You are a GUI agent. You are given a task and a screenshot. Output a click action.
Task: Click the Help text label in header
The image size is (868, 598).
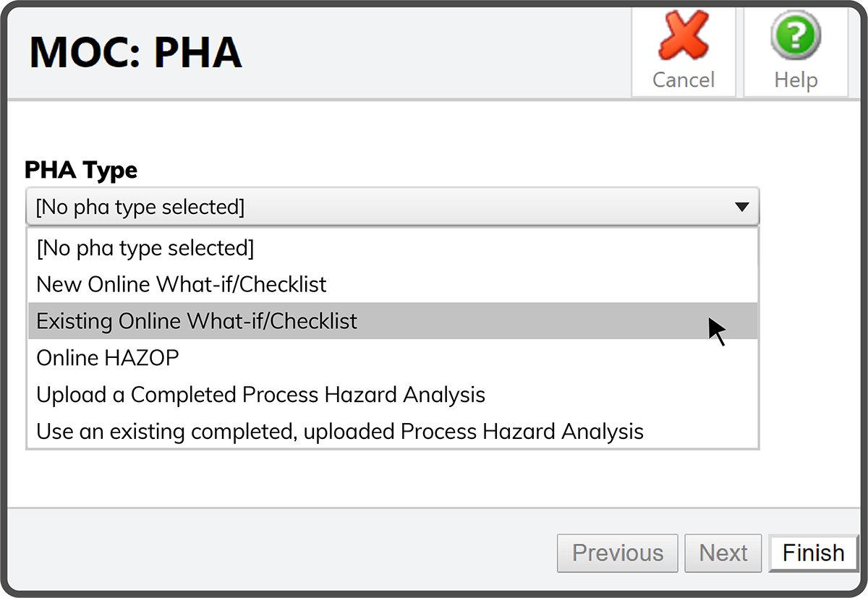tap(795, 80)
